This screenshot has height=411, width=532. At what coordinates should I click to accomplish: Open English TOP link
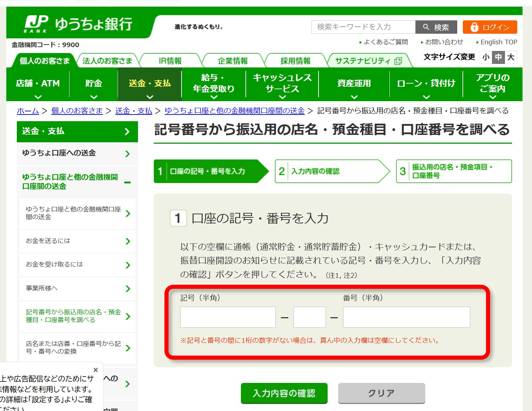499,42
